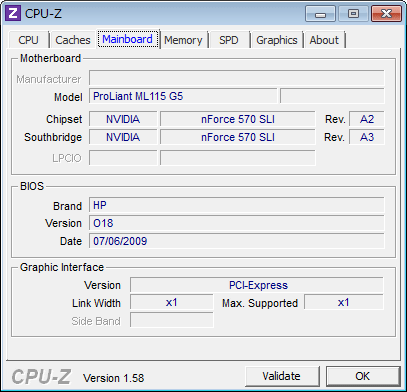407x392 pixels.
Task: Click the second wider LPCIO field
Action: coord(238,158)
